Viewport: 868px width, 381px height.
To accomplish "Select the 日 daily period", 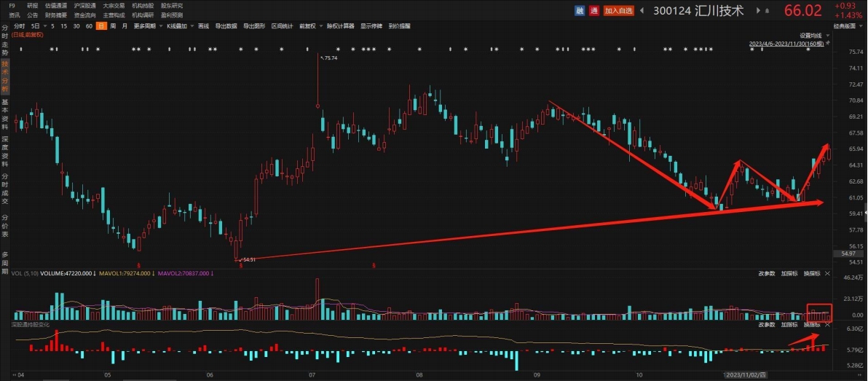I will coord(100,25).
